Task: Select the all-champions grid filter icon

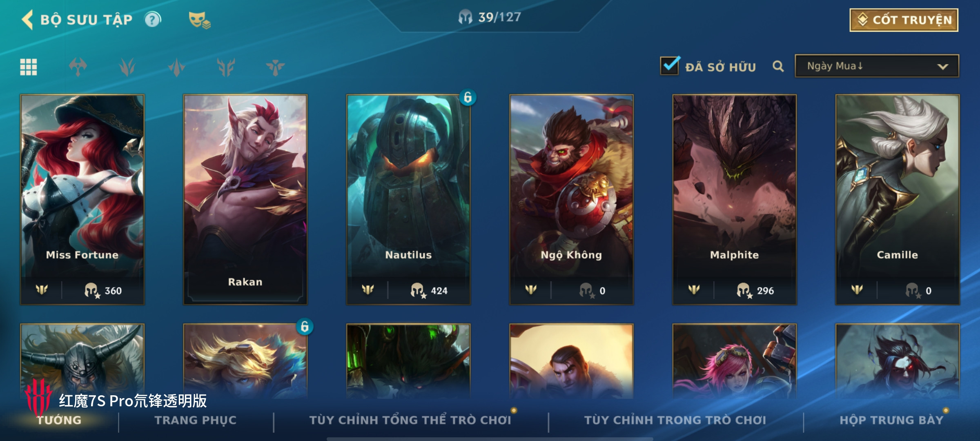Action: tap(29, 67)
